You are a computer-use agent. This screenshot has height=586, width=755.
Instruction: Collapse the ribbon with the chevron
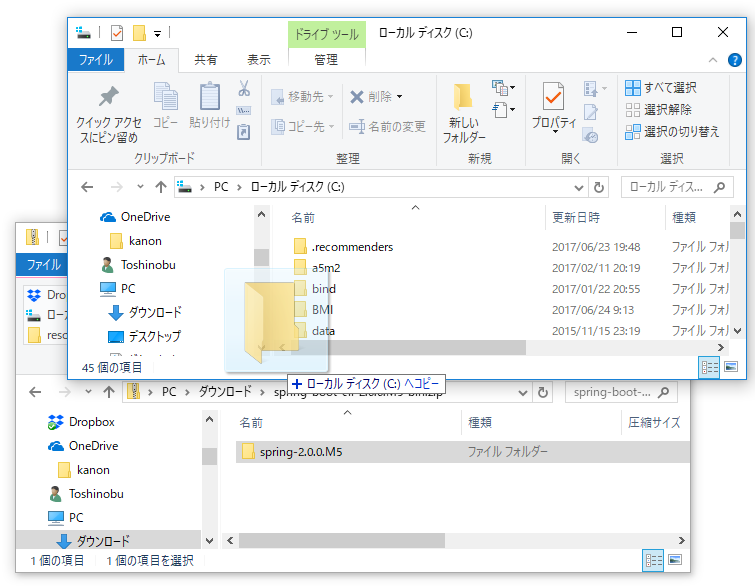713,60
